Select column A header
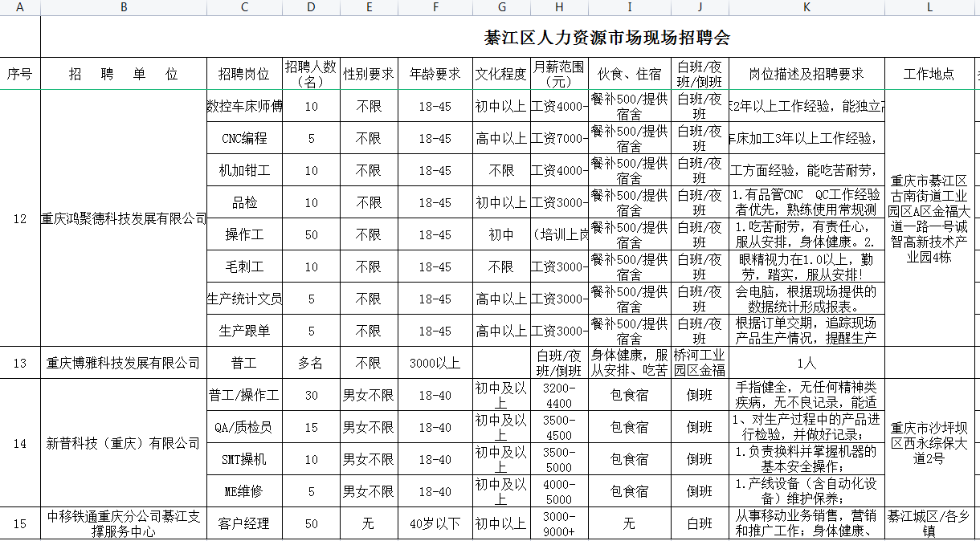Screen dimensions: 980x541 point(20,7)
